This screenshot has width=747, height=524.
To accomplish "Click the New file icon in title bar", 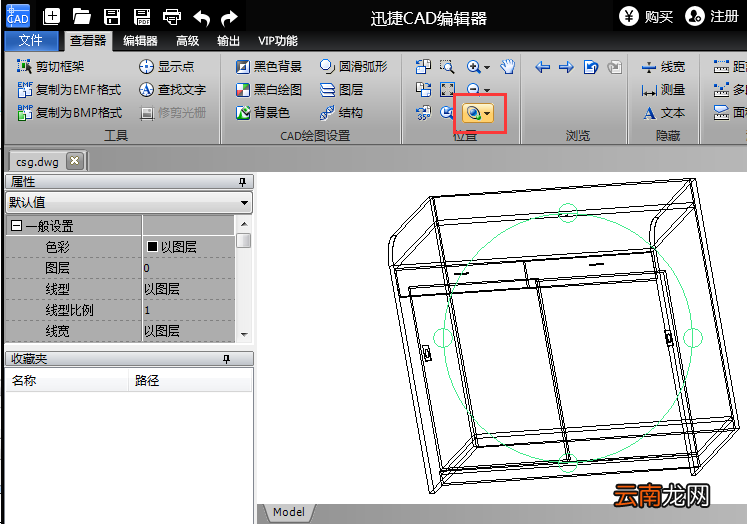I will point(51,17).
